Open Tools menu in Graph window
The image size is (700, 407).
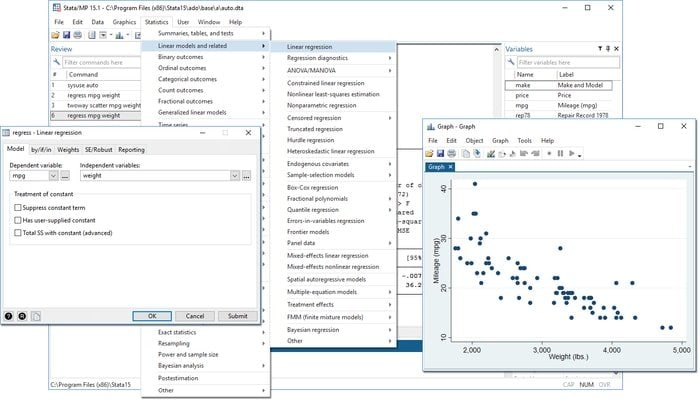click(525, 140)
